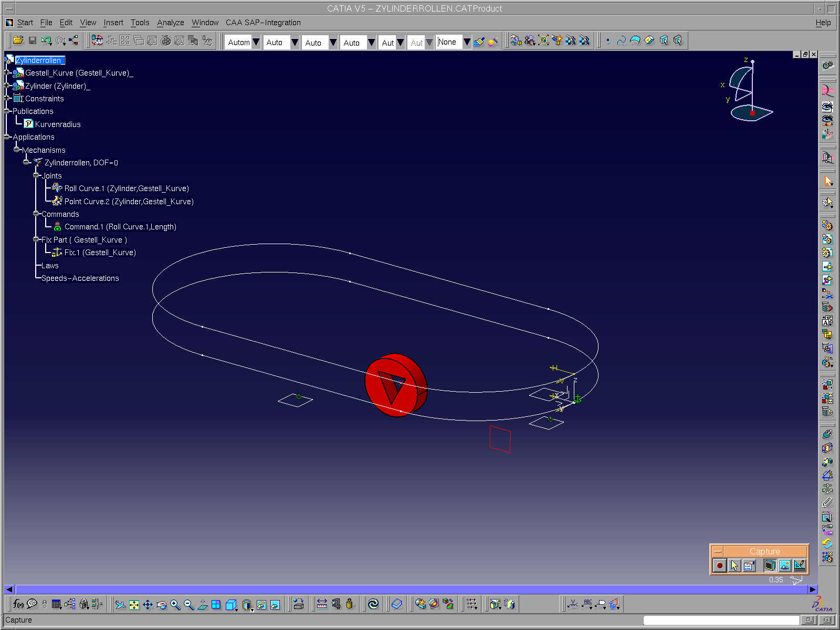Click the command input field in status bar
Screen dimensions: 840x630
point(721,620)
